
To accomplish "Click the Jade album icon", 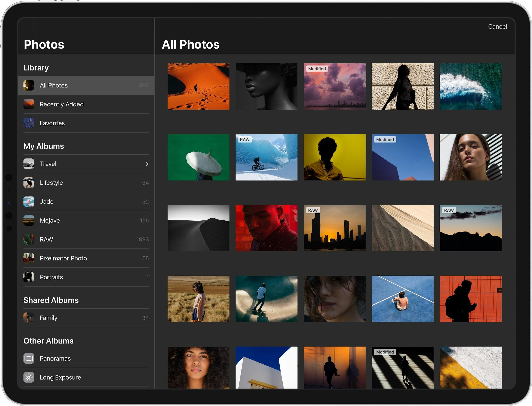I will coord(28,202).
